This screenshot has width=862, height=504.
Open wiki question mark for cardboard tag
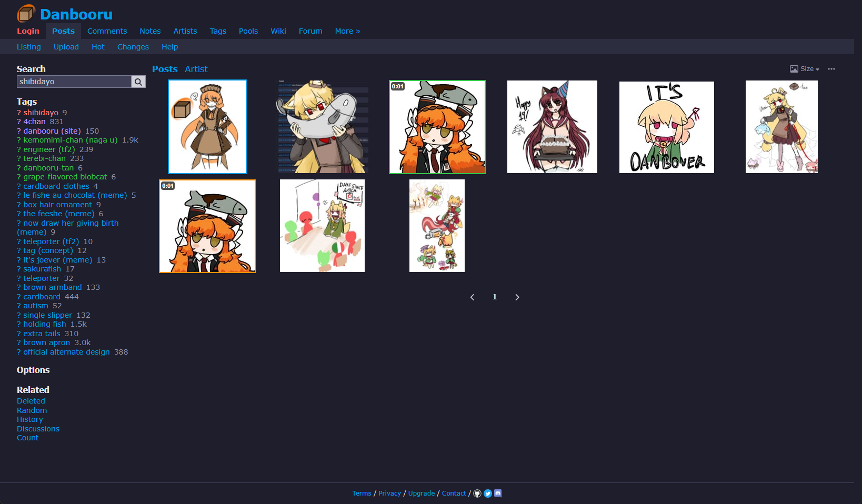pos(19,297)
